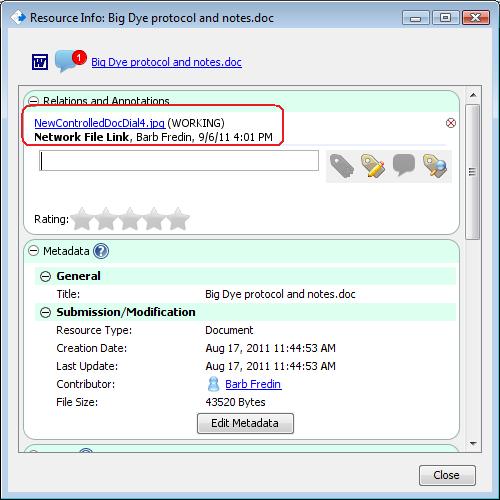Open NewControlledDocDial4.jpg link

point(100,123)
